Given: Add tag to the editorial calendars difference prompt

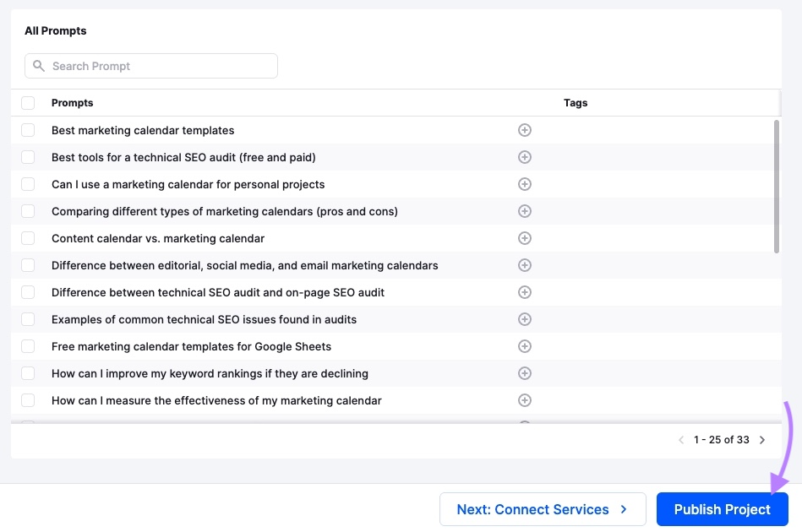Looking at the screenshot, I should click(x=525, y=265).
